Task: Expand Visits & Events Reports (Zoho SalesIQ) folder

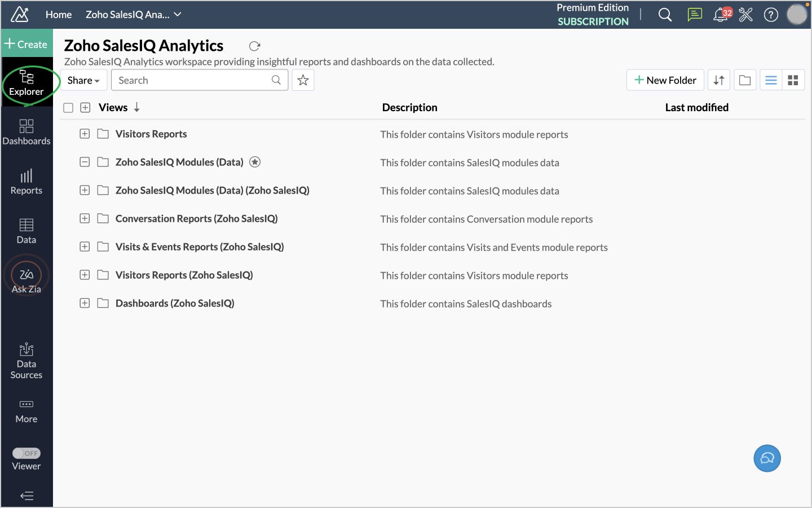Action: point(85,247)
